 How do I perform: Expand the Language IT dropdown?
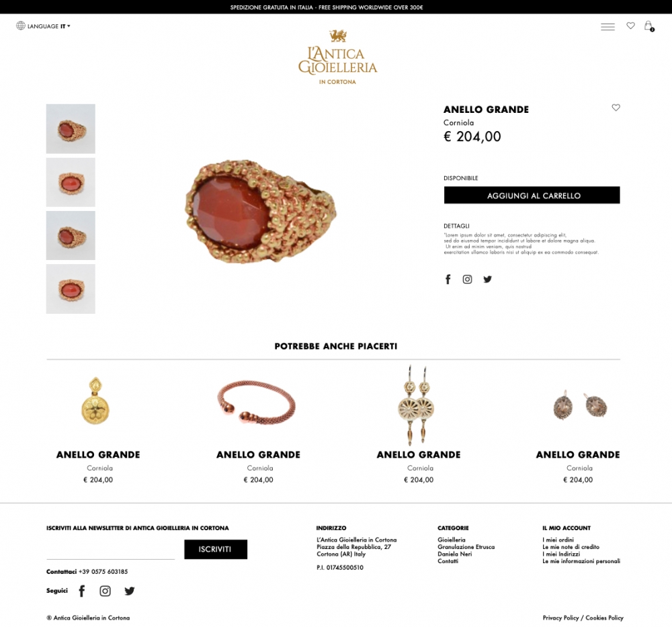coord(43,26)
